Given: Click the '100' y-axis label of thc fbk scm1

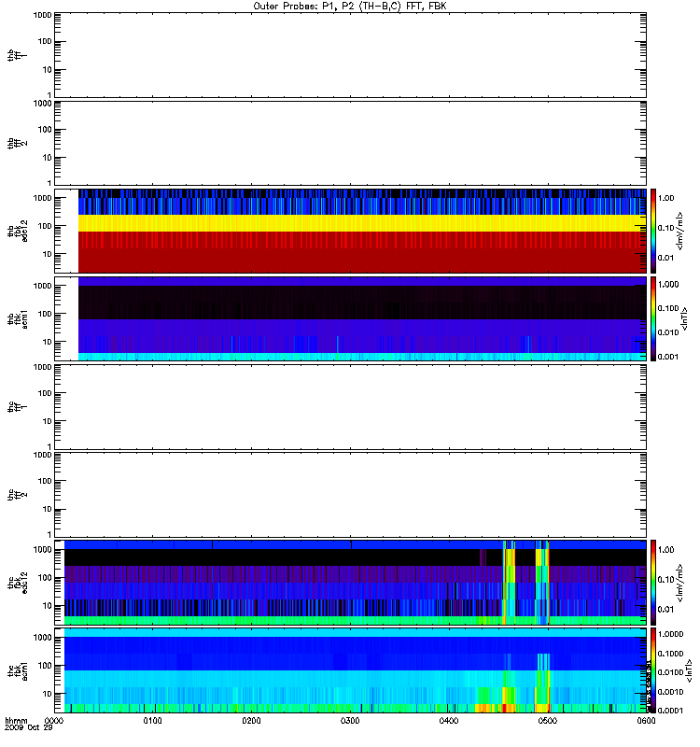Looking at the screenshot, I should pos(44,666).
